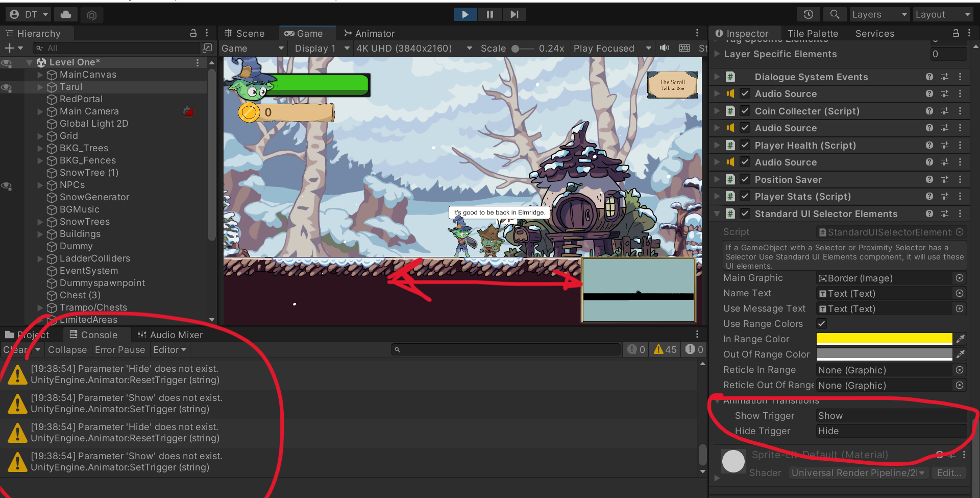Open Coin Collecter preset settings icon
This screenshot has height=498, width=980.
coord(945,111)
